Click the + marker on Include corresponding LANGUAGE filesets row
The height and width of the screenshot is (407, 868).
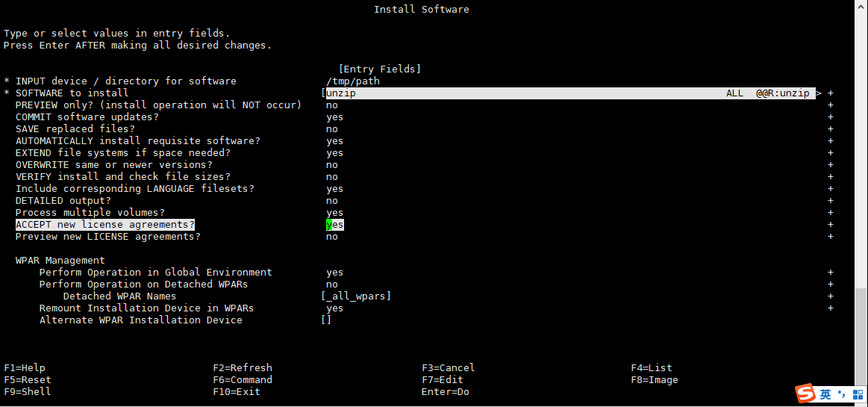831,189
